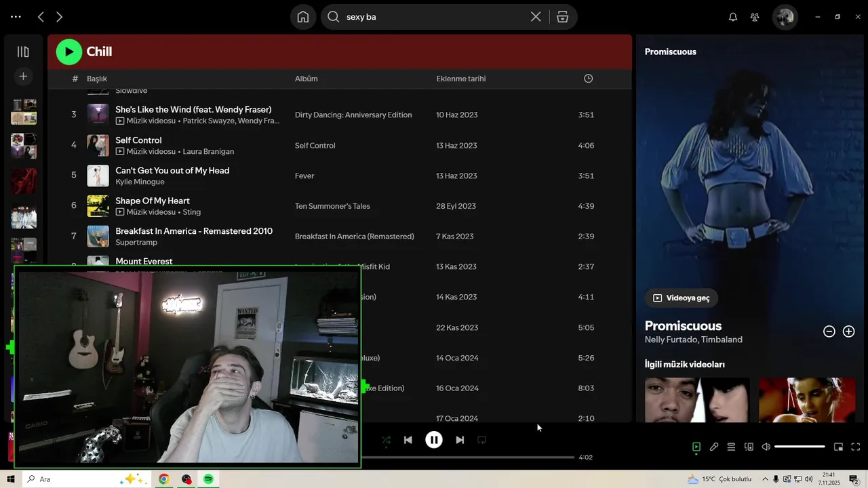Screen dimensions: 868x488
Task: Open Connect to a device icon
Action: pos(749,447)
